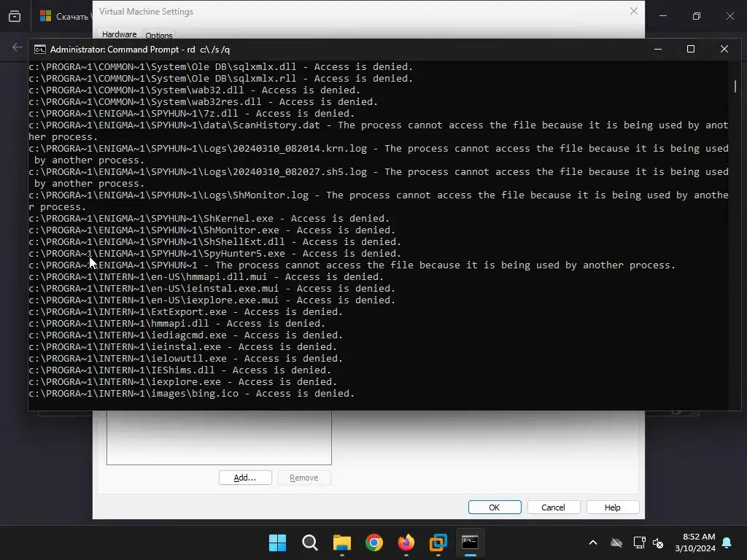Open the notification bell
The image size is (747, 560).
click(x=727, y=542)
